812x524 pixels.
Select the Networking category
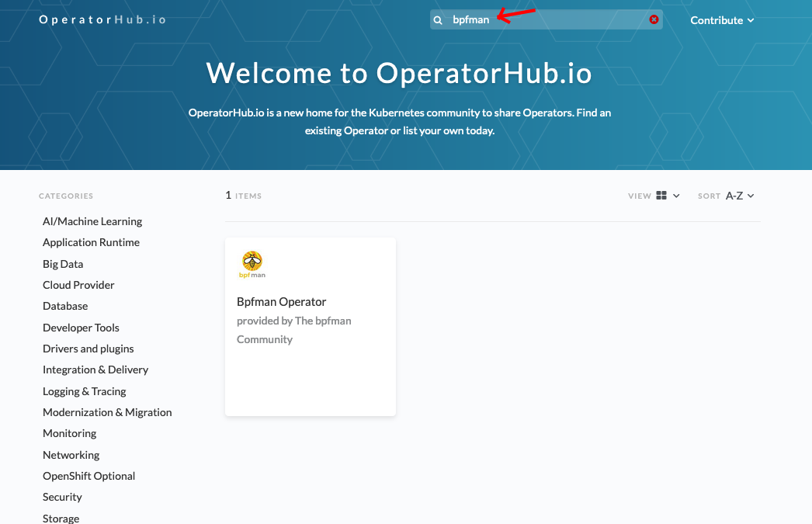point(71,454)
